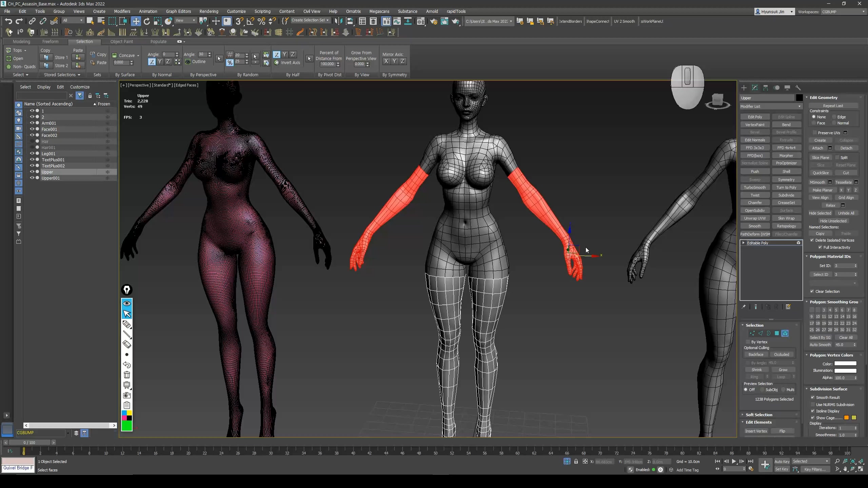The image size is (868, 488).
Task: Click the Play Animation button
Action: [x=734, y=461]
